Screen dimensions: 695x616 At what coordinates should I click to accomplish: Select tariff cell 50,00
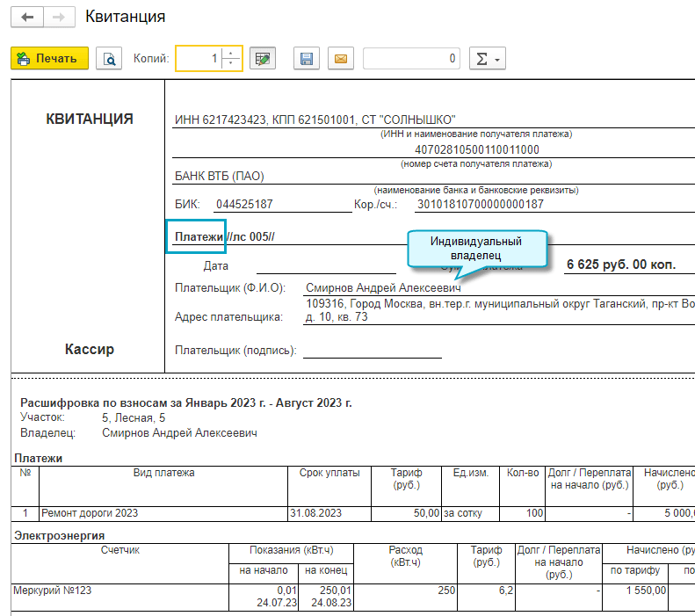(406, 513)
